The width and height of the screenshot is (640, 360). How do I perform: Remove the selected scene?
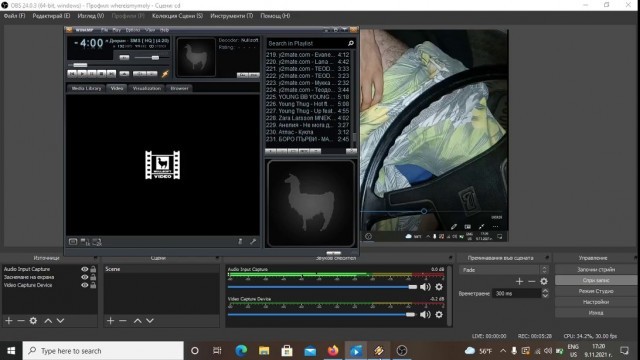[122, 321]
